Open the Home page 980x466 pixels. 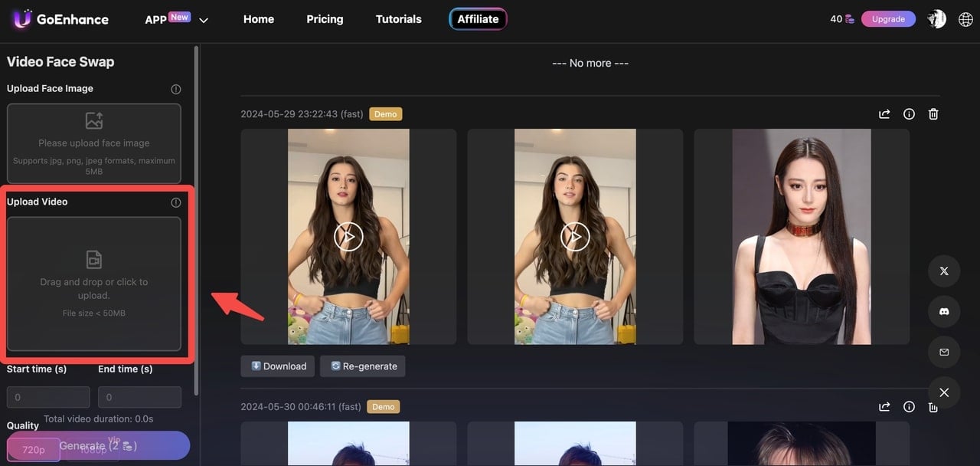(259, 19)
